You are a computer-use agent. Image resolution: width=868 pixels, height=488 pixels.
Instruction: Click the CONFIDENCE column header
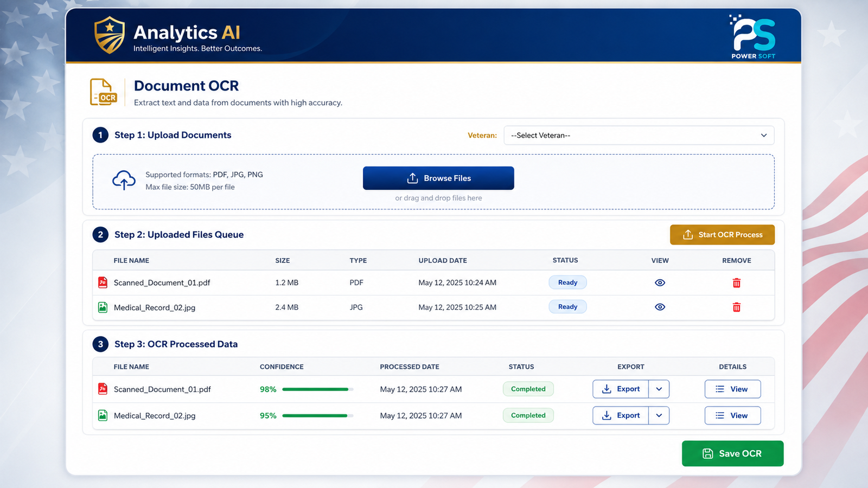point(282,367)
